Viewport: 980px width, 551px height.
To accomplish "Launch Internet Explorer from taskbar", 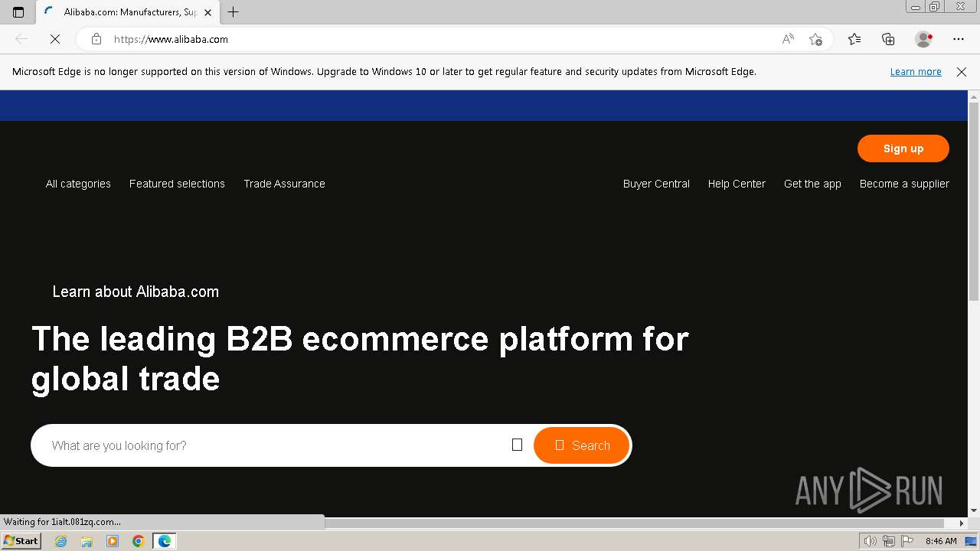I will pyautogui.click(x=61, y=541).
